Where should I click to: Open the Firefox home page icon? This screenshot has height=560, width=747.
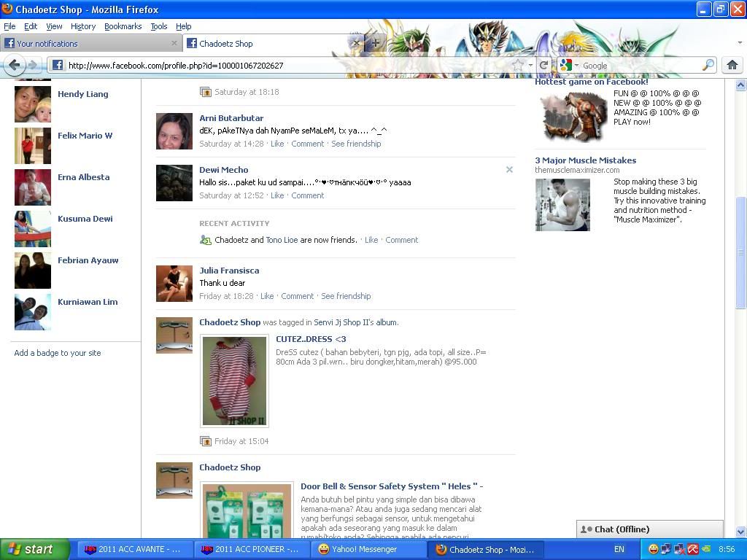pyautogui.click(x=732, y=65)
